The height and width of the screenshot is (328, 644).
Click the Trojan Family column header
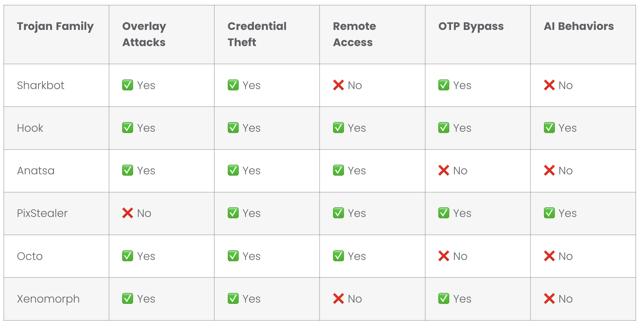tap(55, 26)
